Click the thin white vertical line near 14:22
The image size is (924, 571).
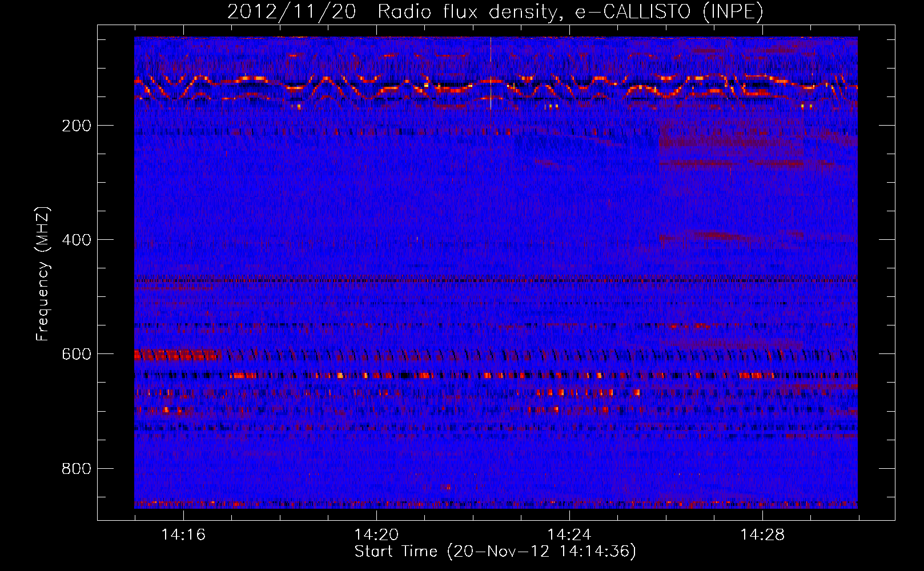pos(491,73)
